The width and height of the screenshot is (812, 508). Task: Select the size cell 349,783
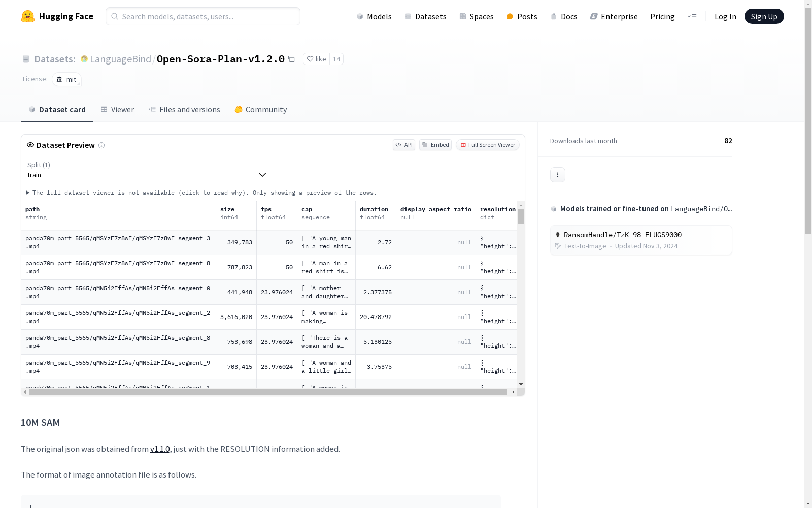(x=236, y=242)
